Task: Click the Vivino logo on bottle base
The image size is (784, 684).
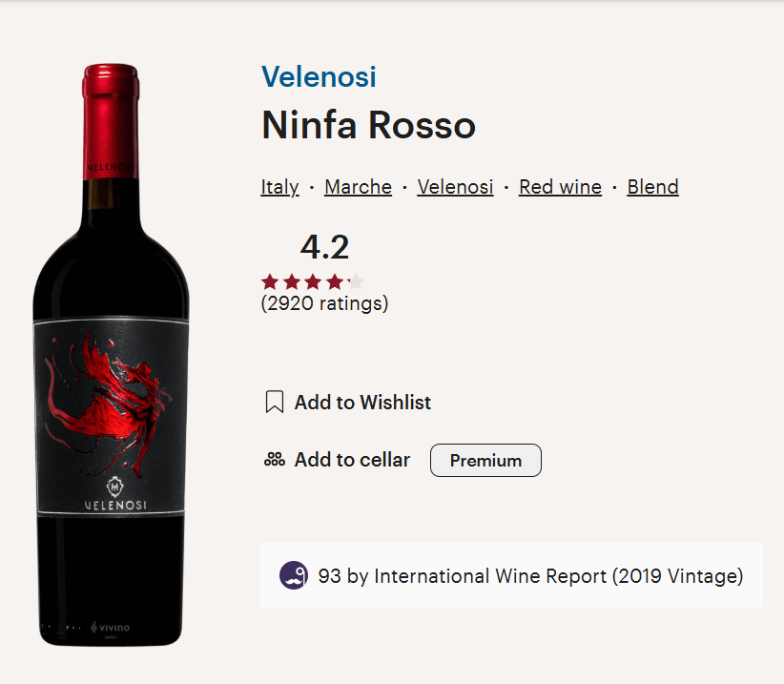Action: coord(110,627)
